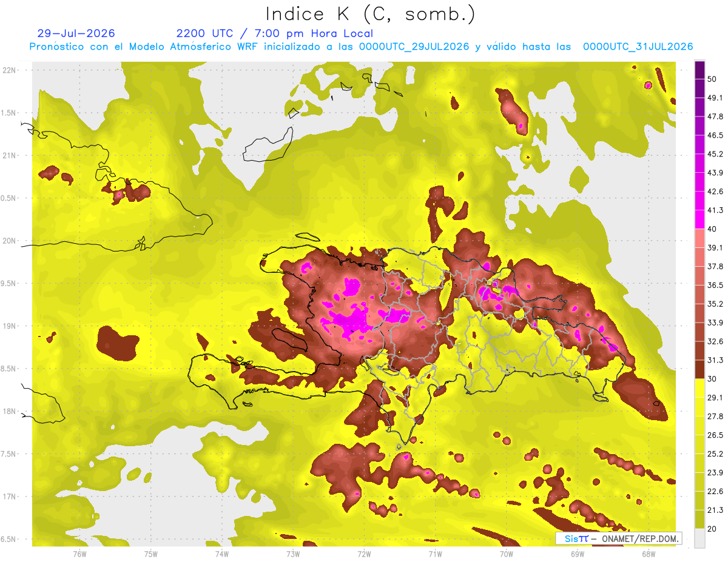Image resolution: width=728 pixels, height=562 pixels.
Task: Click the color bar value "25.2"
Action: coord(715,454)
